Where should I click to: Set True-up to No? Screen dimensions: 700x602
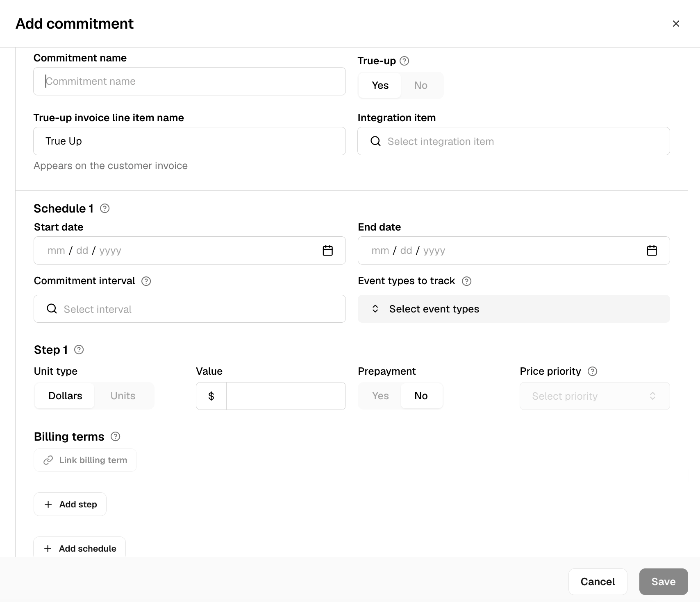[420, 85]
